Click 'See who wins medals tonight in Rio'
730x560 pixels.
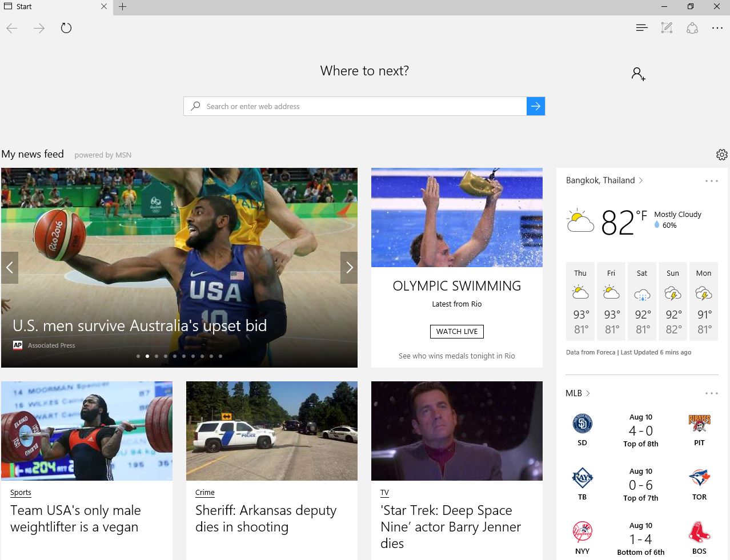click(x=457, y=356)
